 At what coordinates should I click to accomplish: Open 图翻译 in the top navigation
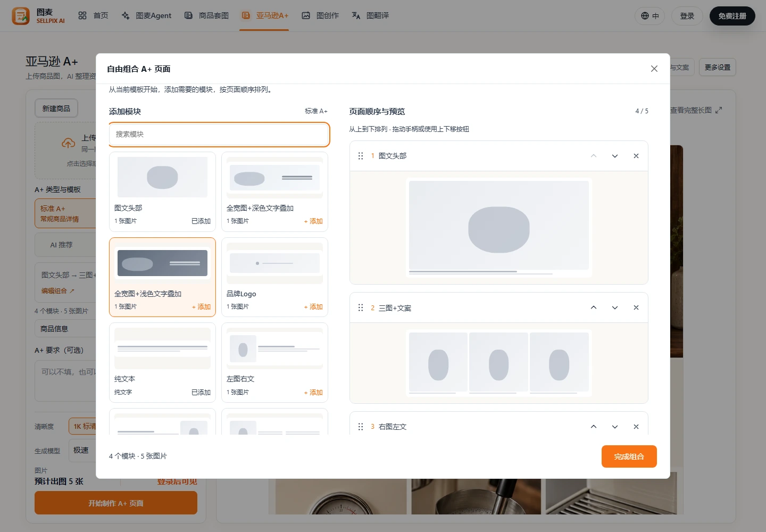370,16
